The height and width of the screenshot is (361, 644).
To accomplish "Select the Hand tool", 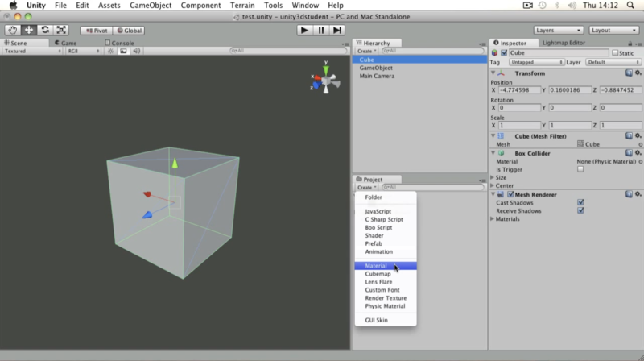I will 12,30.
